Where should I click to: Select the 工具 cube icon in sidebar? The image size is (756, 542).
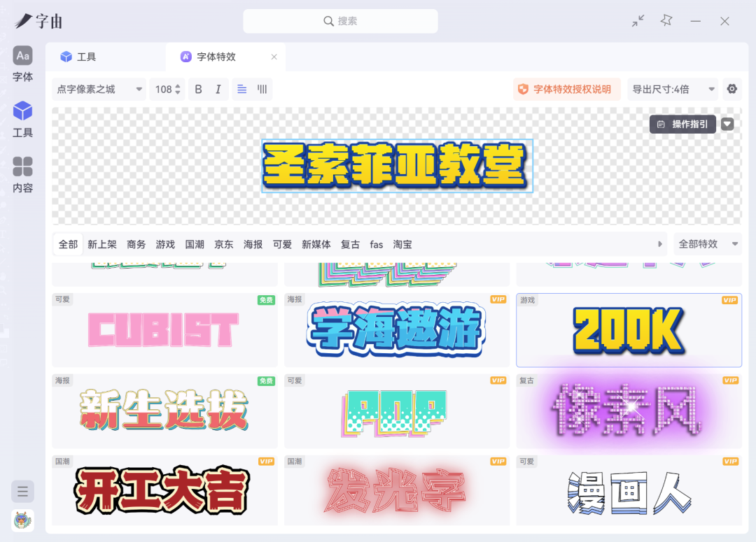click(22, 111)
